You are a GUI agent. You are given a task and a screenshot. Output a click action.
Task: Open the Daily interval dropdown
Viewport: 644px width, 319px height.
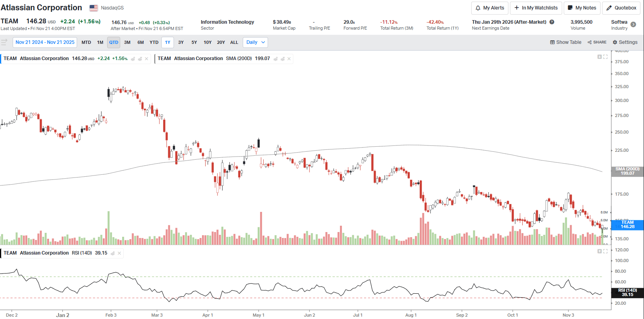pos(255,42)
